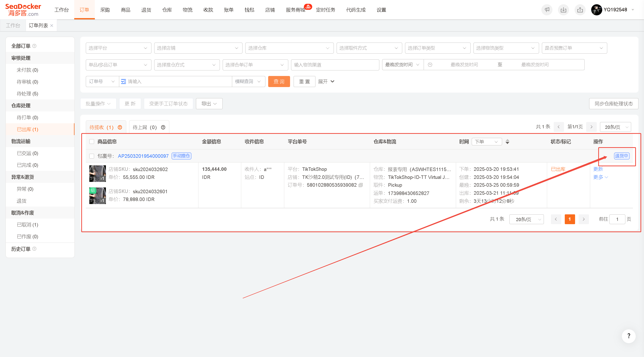The height and width of the screenshot is (357, 644).
Task: Click the orange 查询 button
Action: click(x=279, y=82)
